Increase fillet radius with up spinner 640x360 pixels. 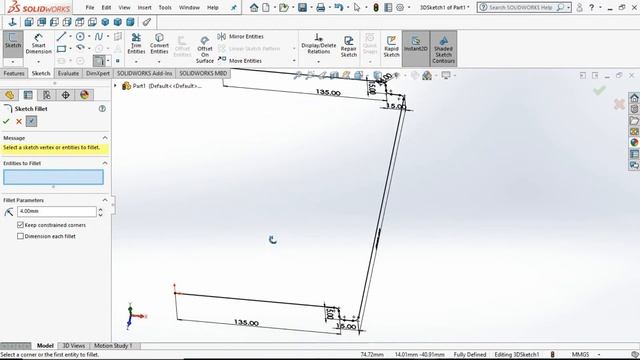[x=100, y=209]
